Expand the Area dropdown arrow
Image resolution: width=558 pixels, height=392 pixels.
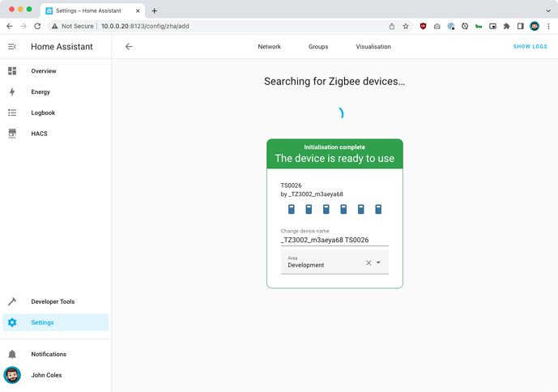click(x=378, y=262)
